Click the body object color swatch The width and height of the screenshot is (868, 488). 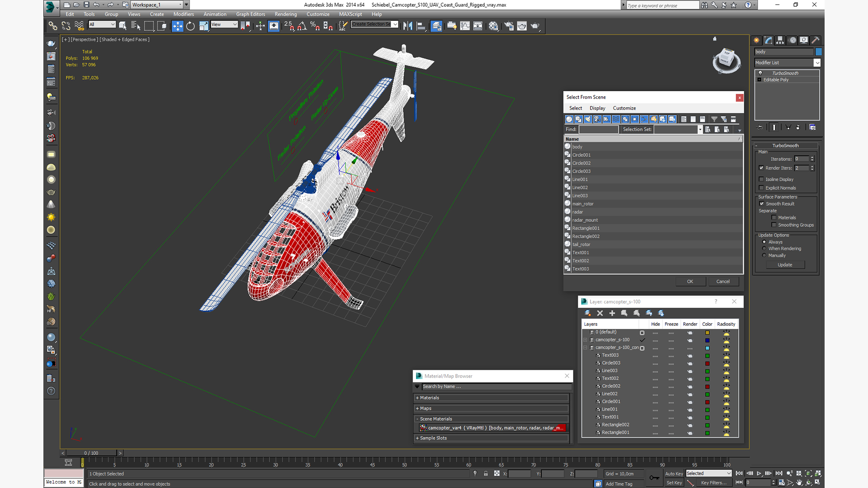click(x=818, y=52)
